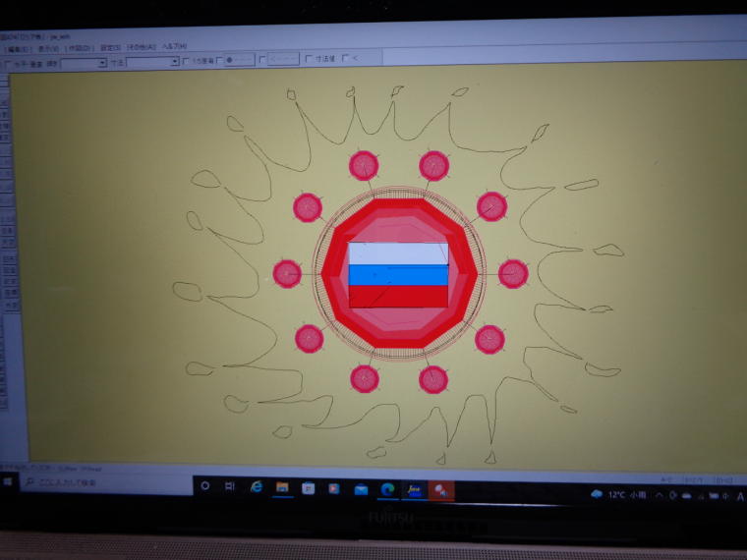Show hidden system tray icons chevron
747x560 pixels.
tap(659, 496)
